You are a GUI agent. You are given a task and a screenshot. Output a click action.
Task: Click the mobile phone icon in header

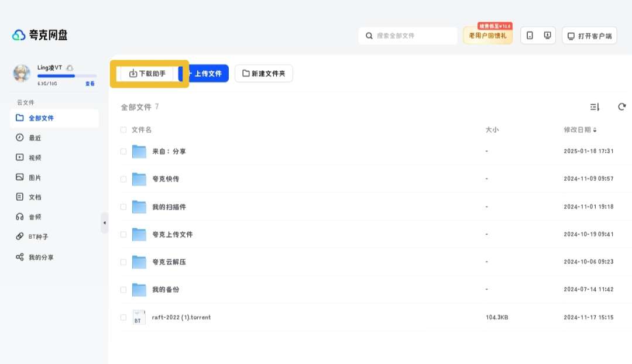coord(530,36)
